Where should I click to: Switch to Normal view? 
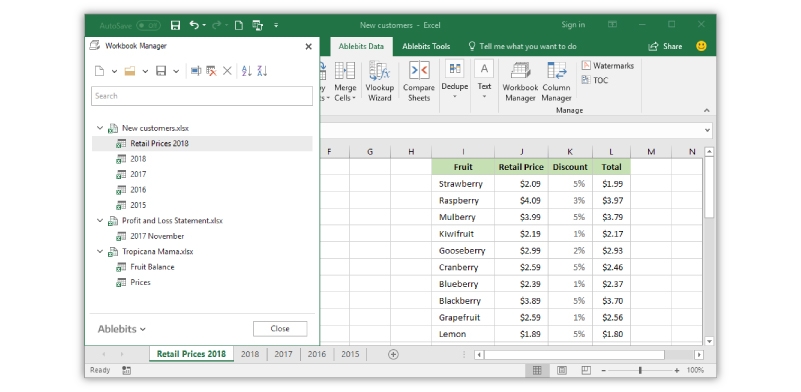[537, 371]
